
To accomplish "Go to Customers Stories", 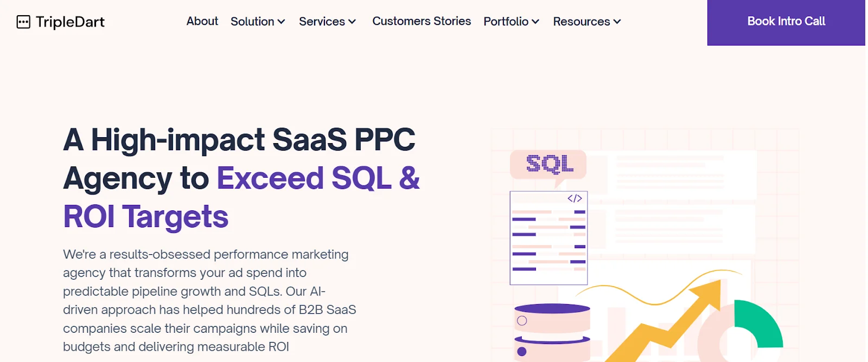I will tap(422, 21).
